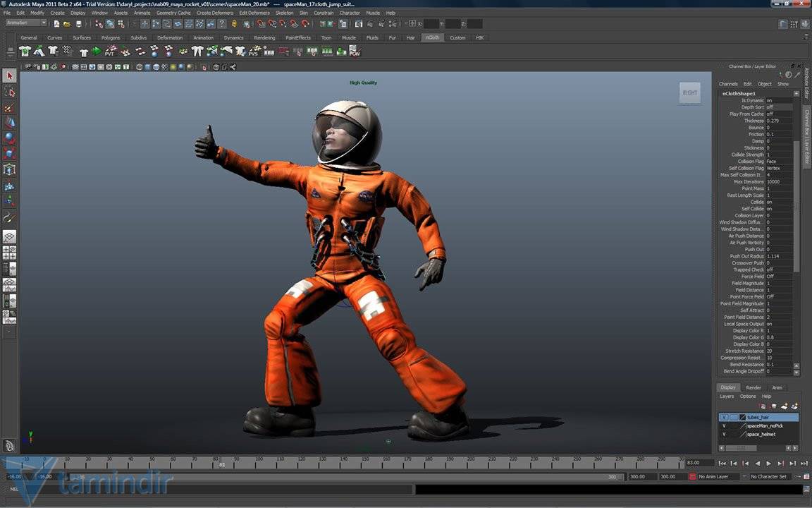Click the RIGHT view cube face
Viewport: 812px width, 508px height.
coord(689,92)
